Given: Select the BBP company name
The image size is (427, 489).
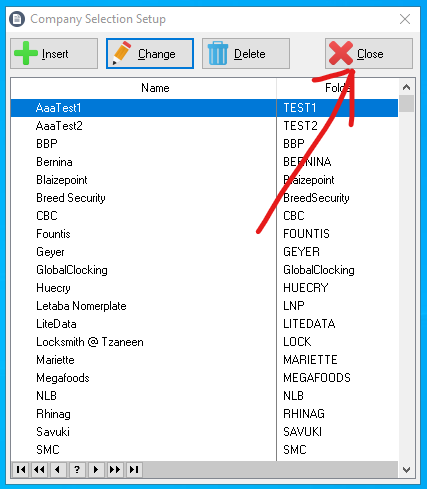Looking at the screenshot, I should 47,144.
